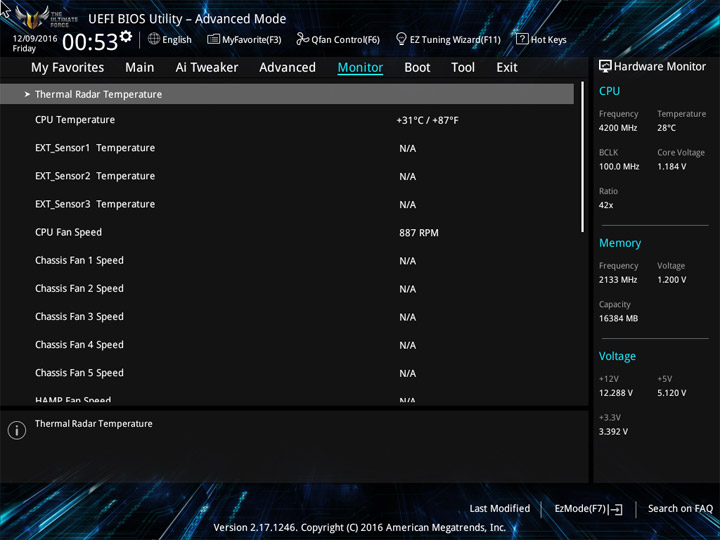Open Qfan Control(F6)
Image resolution: width=720 pixels, height=540 pixels.
338,39
